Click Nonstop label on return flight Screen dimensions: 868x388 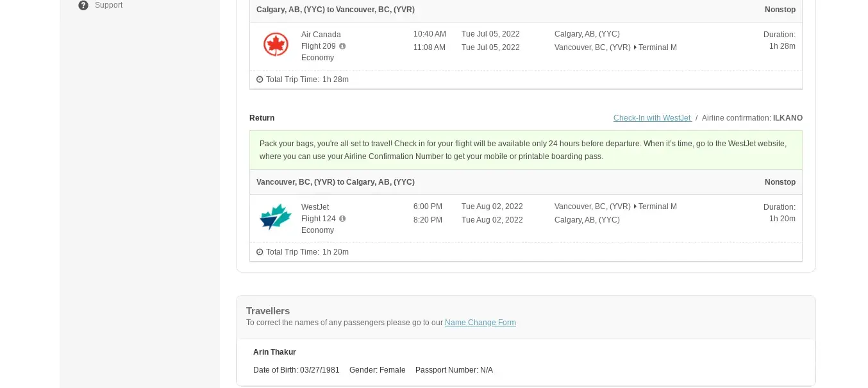(x=780, y=182)
